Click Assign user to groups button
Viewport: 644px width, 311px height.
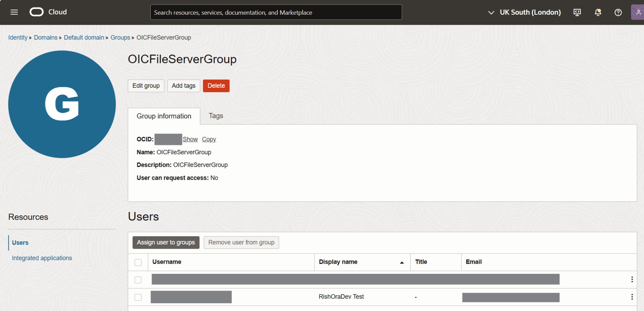pyautogui.click(x=166, y=243)
